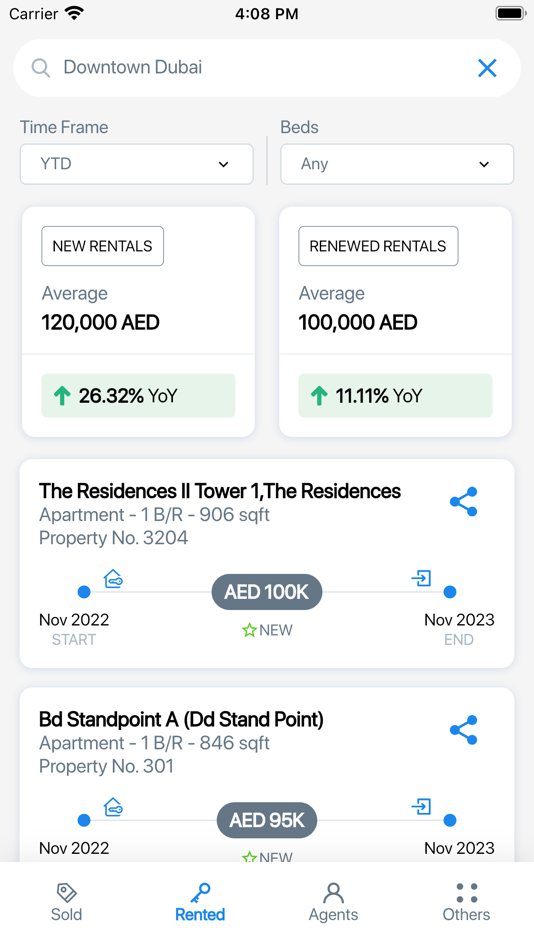Image resolution: width=534 pixels, height=950 pixels.
Task: Tap the chevron in the YTD selector
Action: (x=224, y=164)
